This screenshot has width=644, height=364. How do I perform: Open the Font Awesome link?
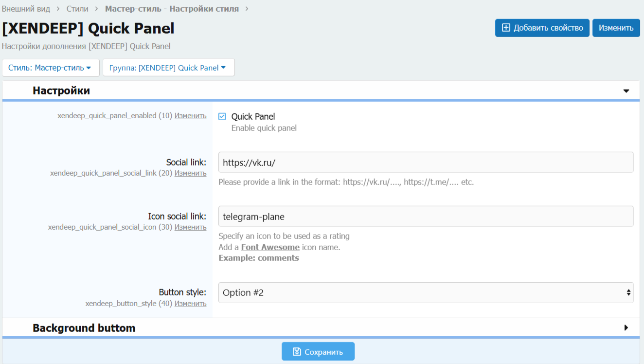pos(270,247)
